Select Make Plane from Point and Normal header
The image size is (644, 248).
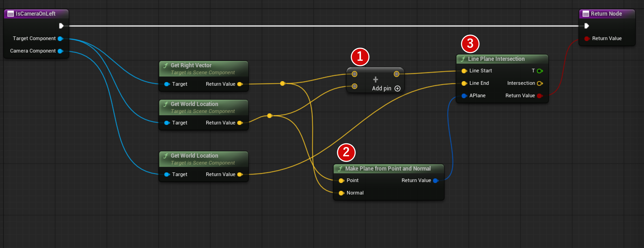(388, 169)
